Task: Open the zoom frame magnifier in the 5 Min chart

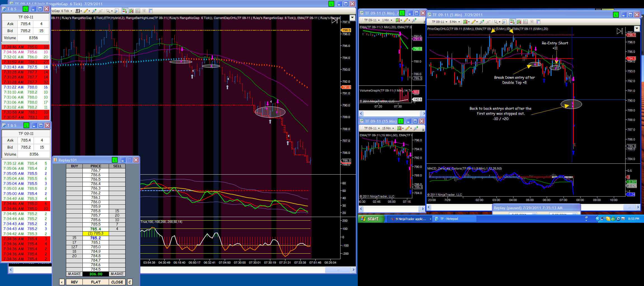Action: 504,22
